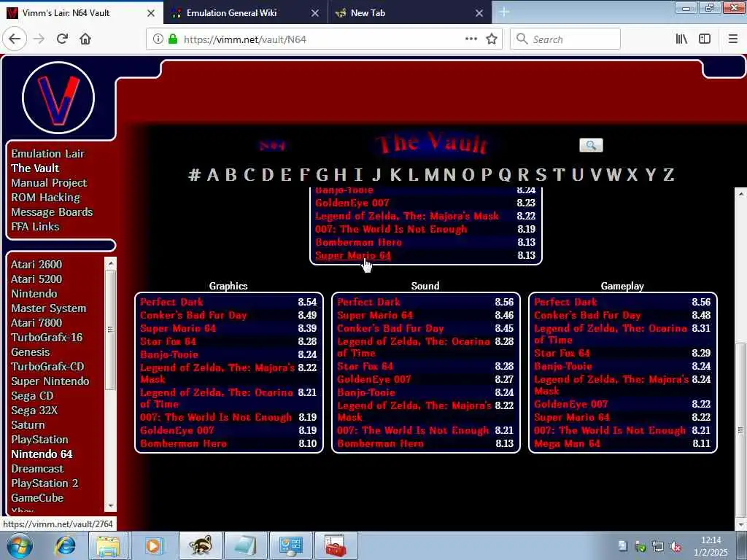
Task: Click the main page scrollbar thumb
Action: pyautogui.click(x=741, y=430)
